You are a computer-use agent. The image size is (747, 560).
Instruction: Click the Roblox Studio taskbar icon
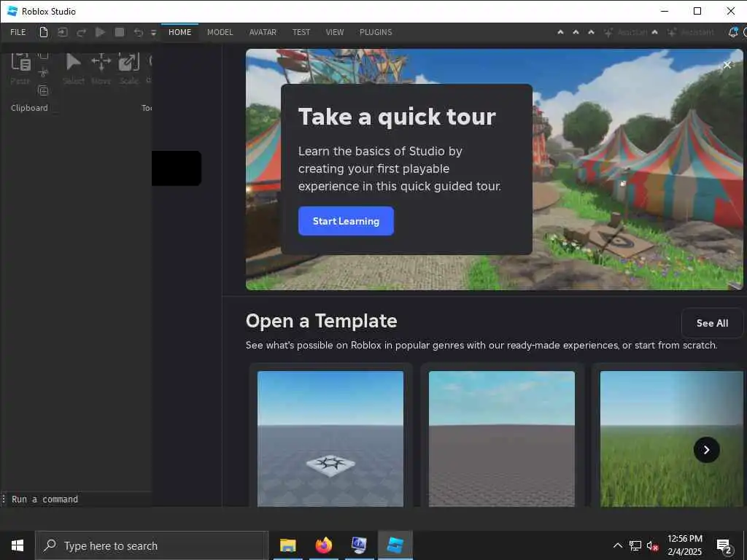click(x=395, y=545)
